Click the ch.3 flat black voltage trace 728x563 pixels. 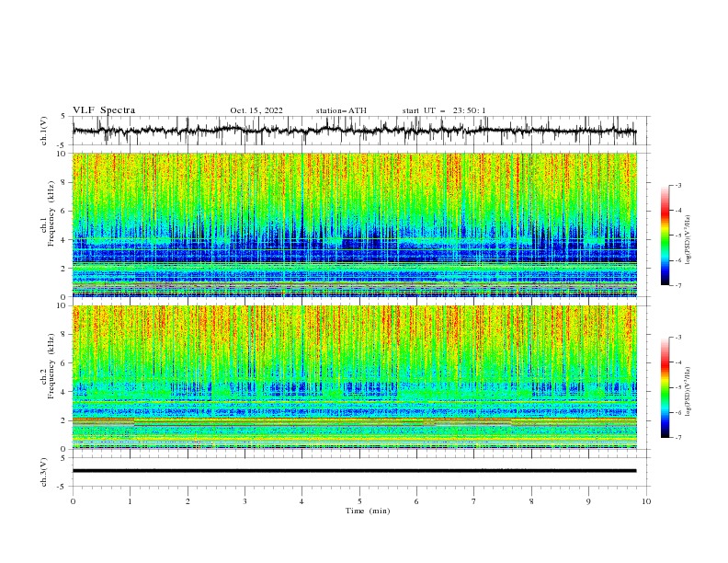[354, 471]
